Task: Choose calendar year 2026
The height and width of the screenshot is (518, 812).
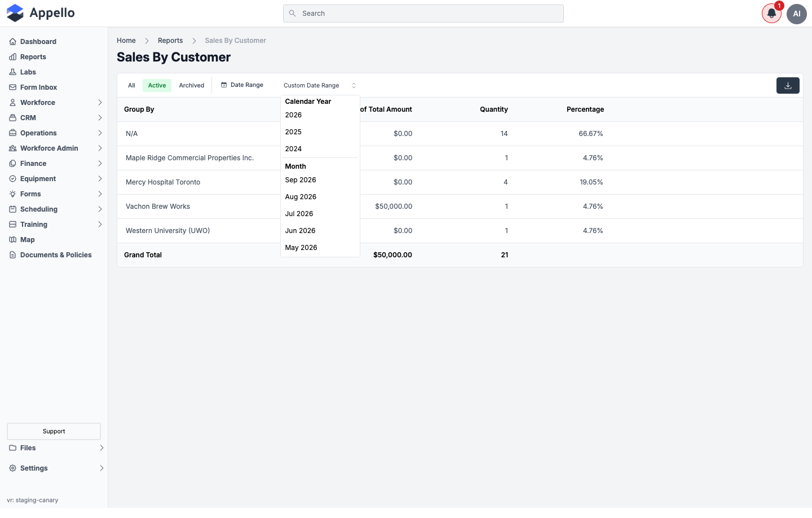Action: (x=320, y=115)
